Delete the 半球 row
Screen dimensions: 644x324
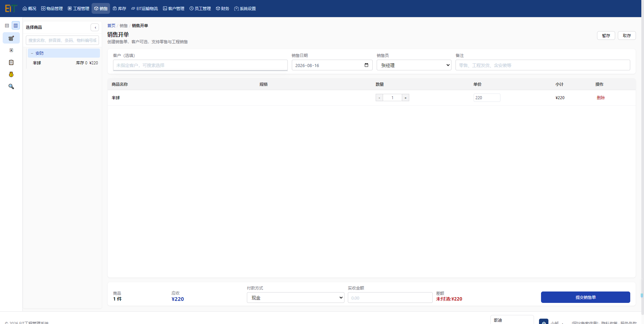click(x=601, y=98)
